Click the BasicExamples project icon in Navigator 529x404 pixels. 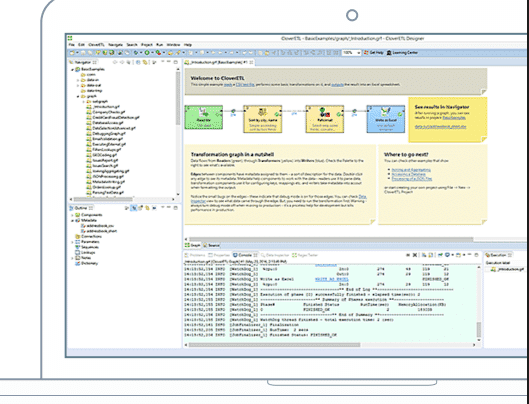click(78, 69)
